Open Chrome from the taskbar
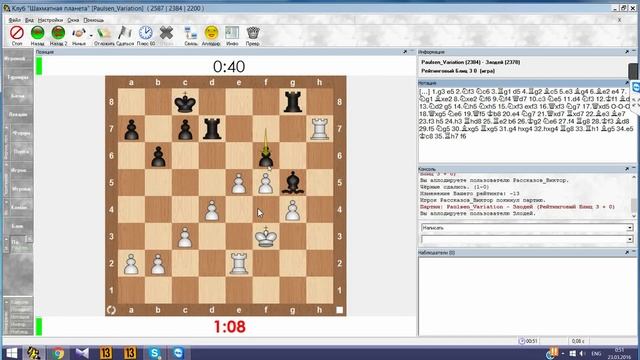This screenshot has height=360, width=640. point(58,353)
